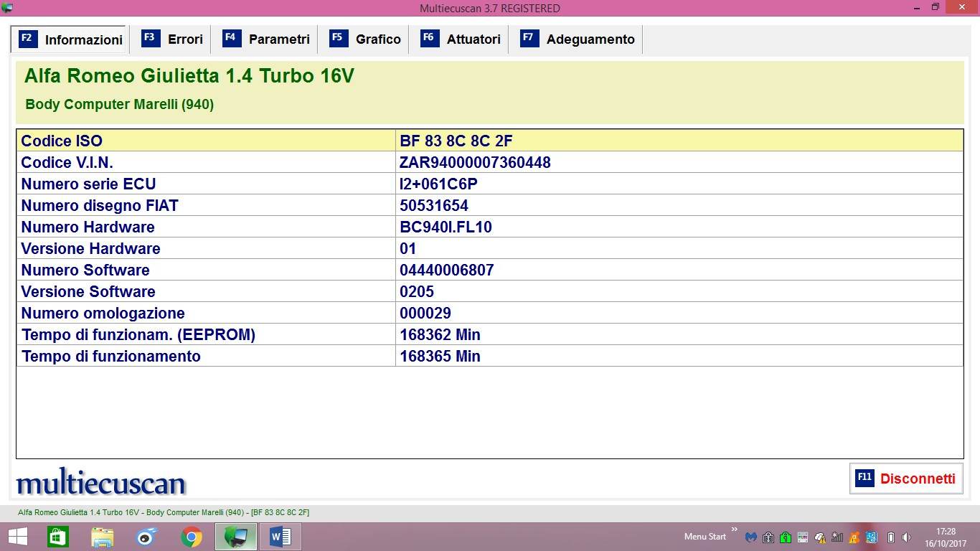Click the cloud warning tray icon

820,537
